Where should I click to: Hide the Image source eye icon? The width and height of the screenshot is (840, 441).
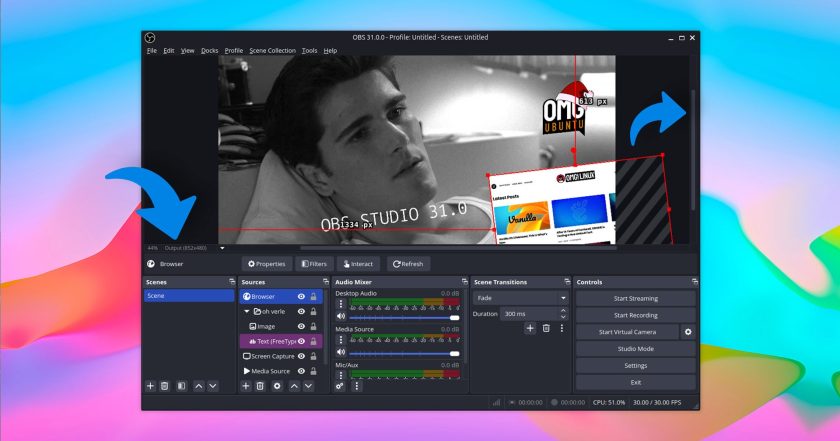pyautogui.click(x=302, y=326)
